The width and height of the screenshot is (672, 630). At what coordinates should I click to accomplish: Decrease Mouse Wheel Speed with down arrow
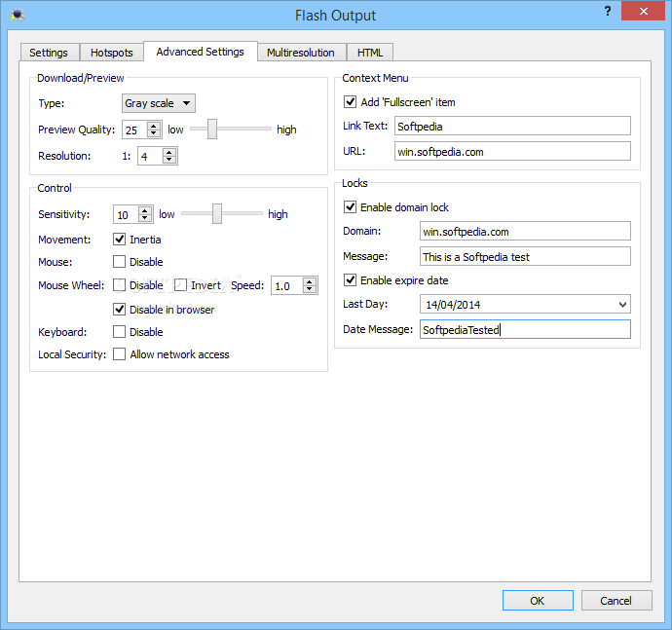[310, 290]
